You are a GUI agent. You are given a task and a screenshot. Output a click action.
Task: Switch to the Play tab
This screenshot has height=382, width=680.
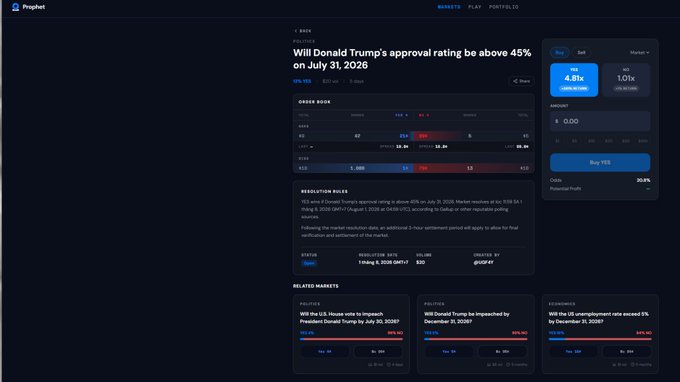point(475,7)
